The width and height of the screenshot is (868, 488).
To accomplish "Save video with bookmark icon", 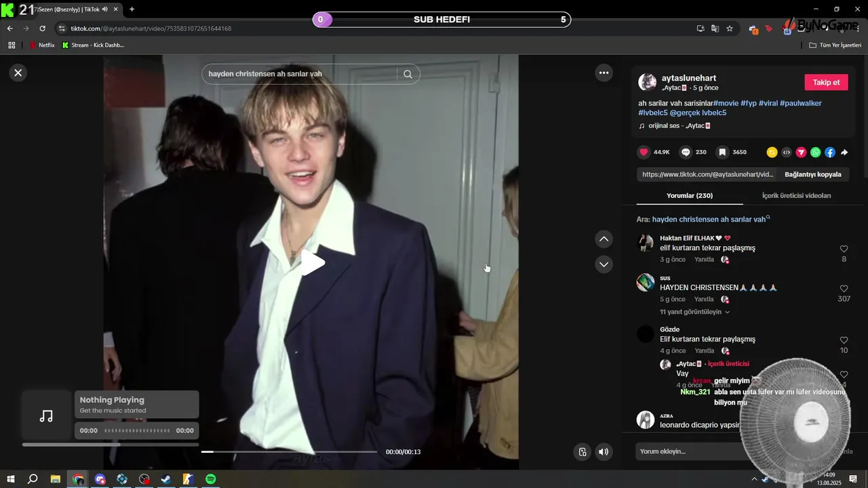I will tap(723, 152).
